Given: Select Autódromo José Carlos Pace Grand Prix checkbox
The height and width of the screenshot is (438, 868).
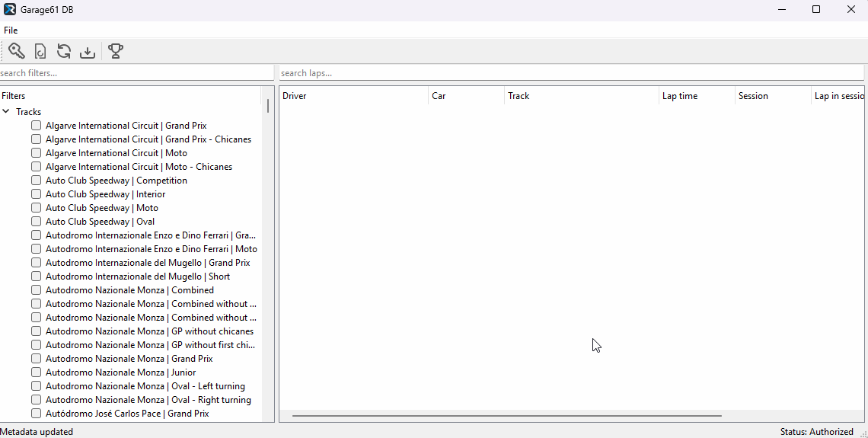Looking at the screenshot, I should point(36,414).
